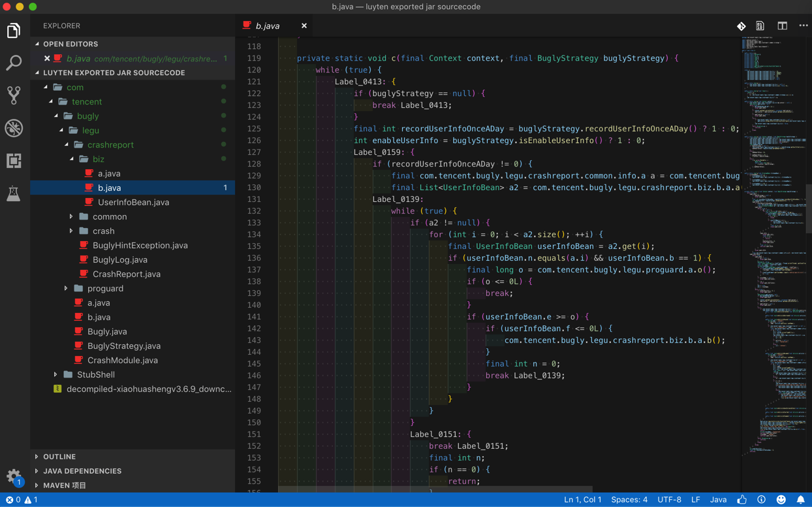Open notifications with the bell icon
Viewport: 812px width, 507px height.
[801, 500]
